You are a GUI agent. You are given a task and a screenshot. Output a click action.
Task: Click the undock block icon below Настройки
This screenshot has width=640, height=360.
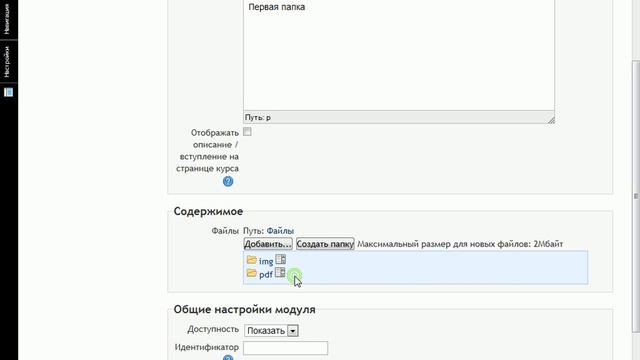(9, 92)
